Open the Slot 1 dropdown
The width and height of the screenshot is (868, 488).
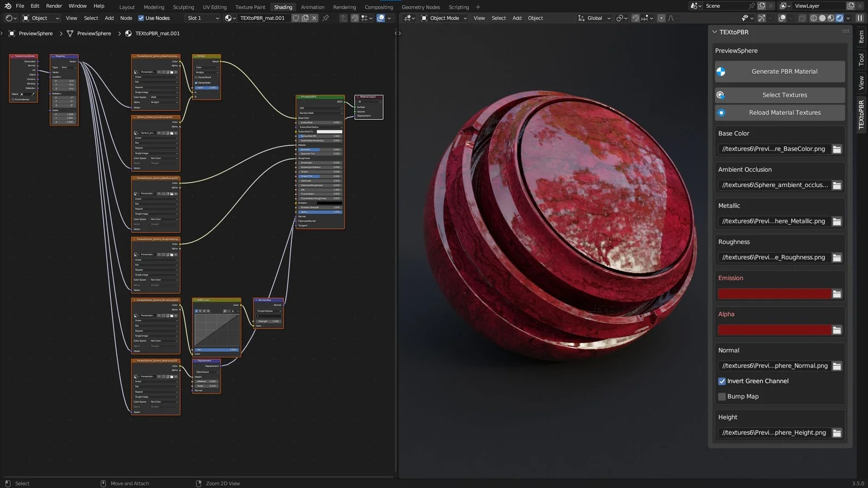202,18
